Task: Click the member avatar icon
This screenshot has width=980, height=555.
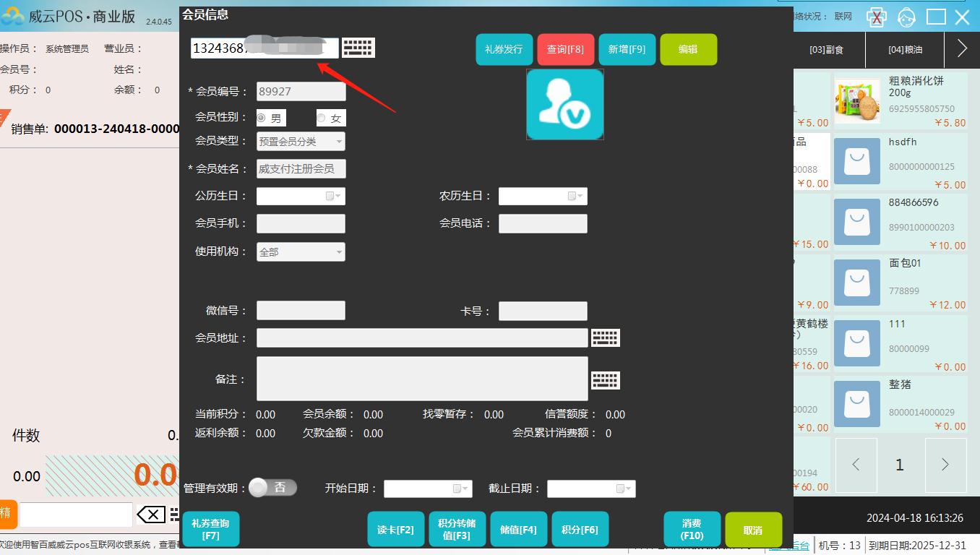Action: [x=564, y=105]
